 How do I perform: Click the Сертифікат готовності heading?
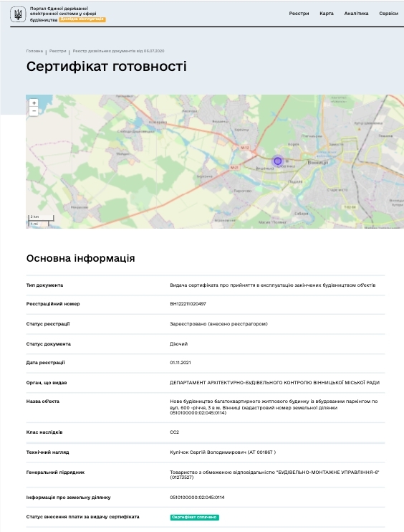click(x=107, y=66)
